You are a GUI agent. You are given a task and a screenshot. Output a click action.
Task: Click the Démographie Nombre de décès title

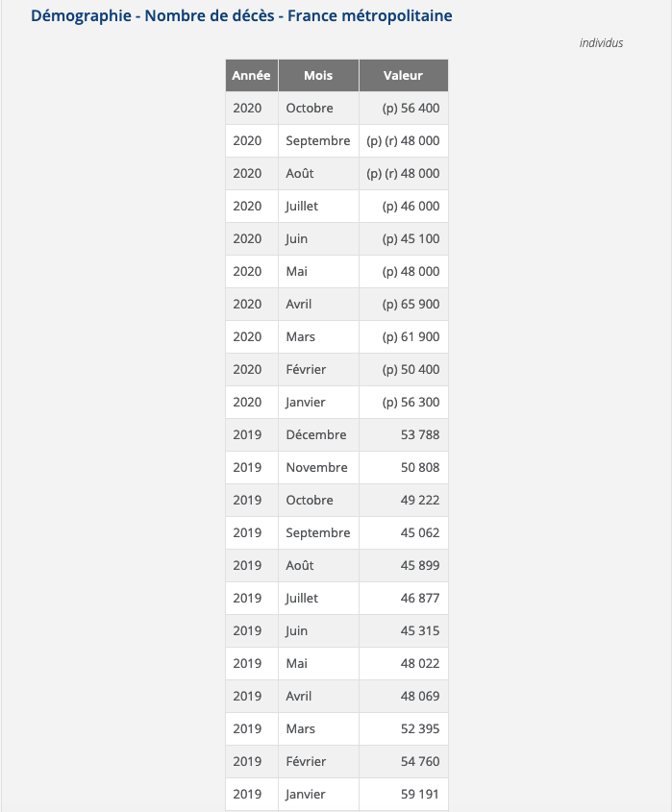(x=241, y=16)
